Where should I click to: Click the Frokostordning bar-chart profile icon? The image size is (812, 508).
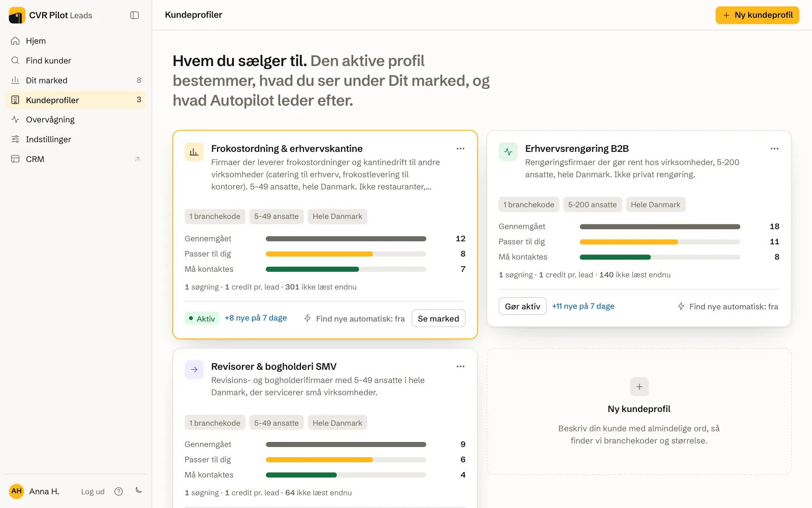[x=194, y=152]
